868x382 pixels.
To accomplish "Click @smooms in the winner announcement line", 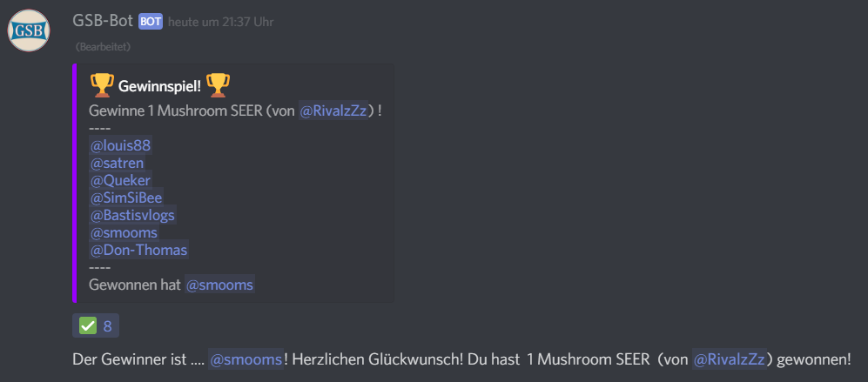I will pyautogui.click(x=246, y=359).
